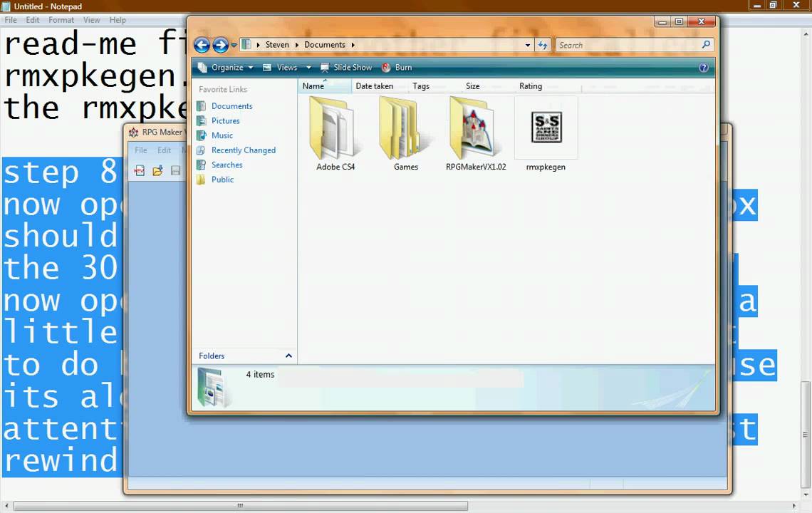Click the Search input field in Explorer

[x=628, y=45]
